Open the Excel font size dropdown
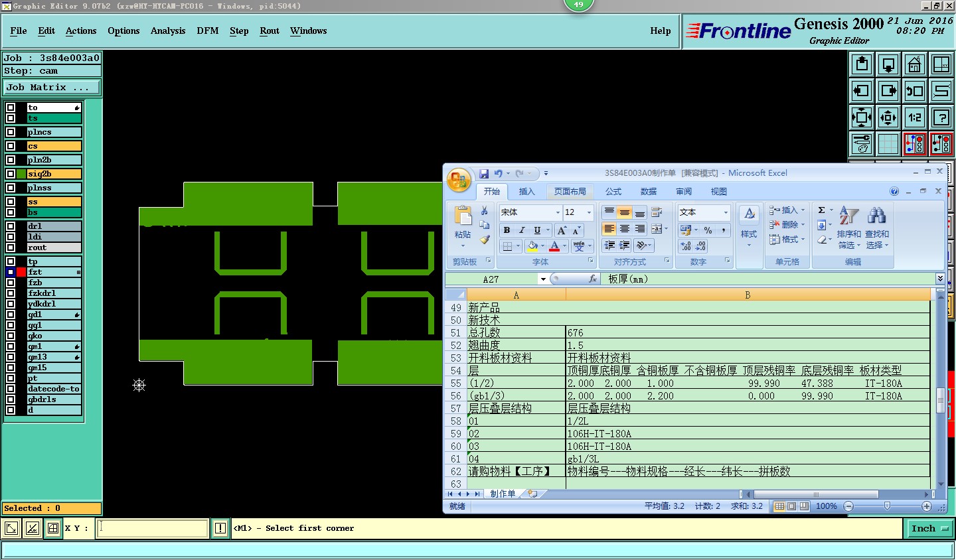 click(589, 212)
